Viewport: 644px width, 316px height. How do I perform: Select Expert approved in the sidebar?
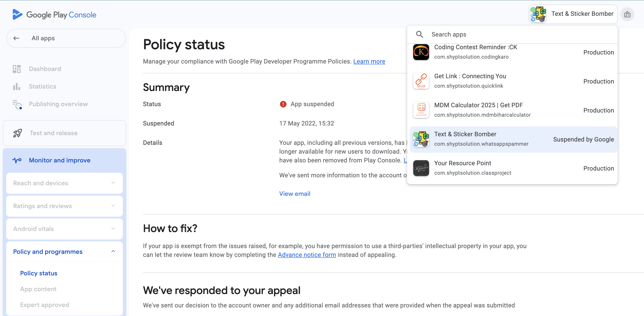[45, 305]
